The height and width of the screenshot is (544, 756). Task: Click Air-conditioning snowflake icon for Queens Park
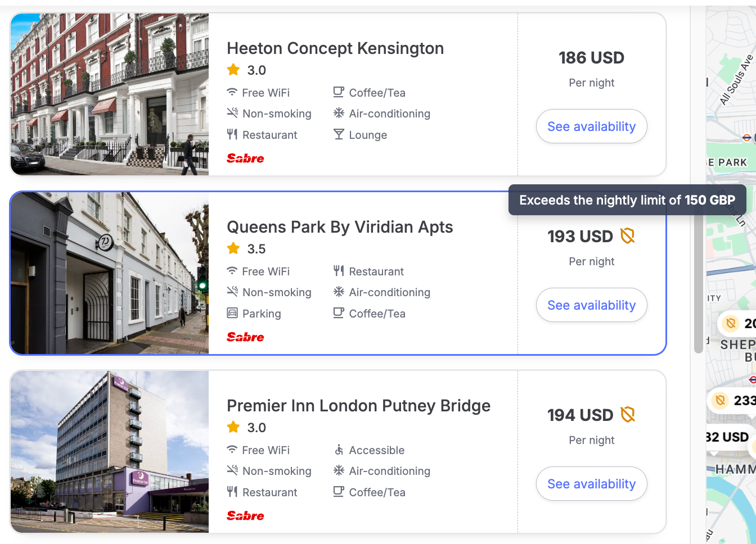339,292
